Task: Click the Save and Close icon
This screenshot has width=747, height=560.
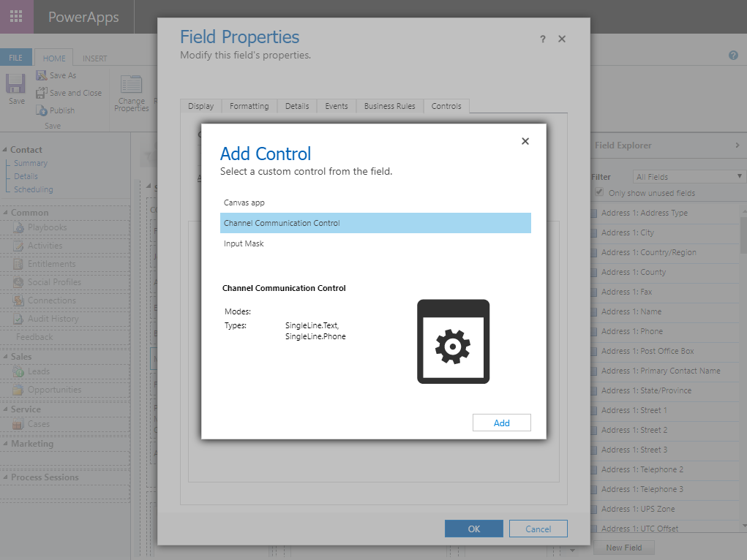Action: tap(42, 93)
